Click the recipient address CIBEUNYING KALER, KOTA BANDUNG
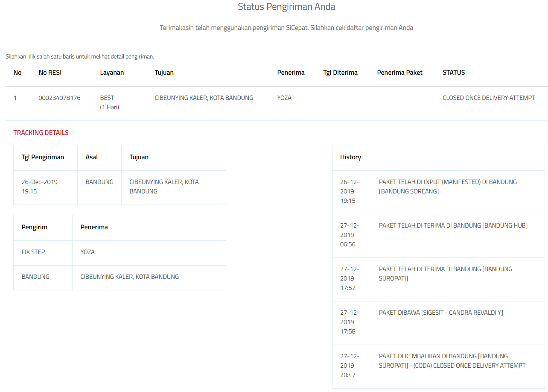 coord(130,277)
